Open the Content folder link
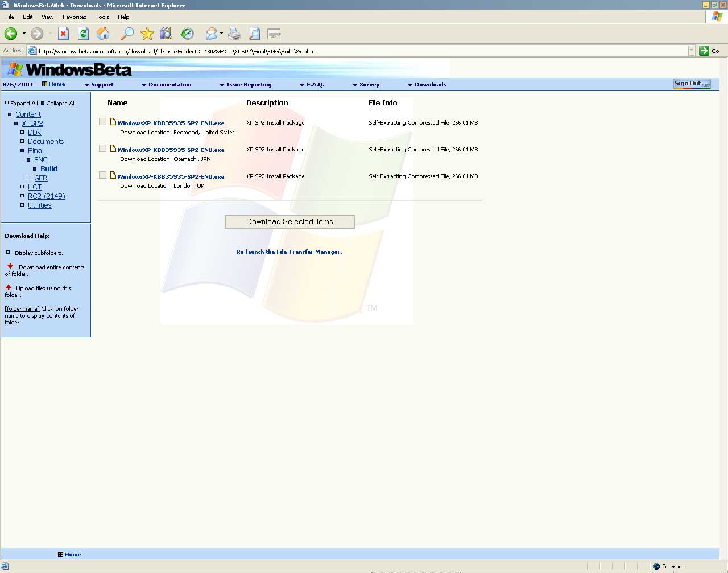 28,114
